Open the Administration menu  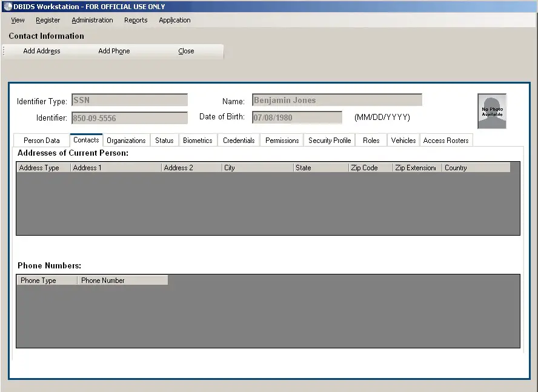pyautogui.click(x=92, y=20)
